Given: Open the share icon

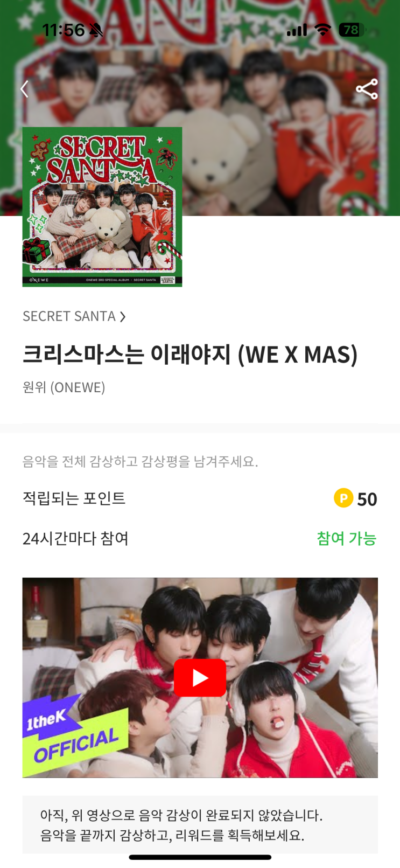Looking at the screenshot, I should pyautogui.click(x=367, y=89).
